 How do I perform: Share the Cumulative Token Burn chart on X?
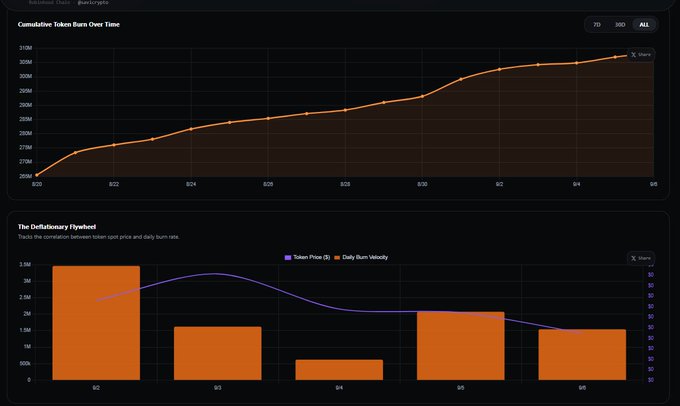point(641,55)
